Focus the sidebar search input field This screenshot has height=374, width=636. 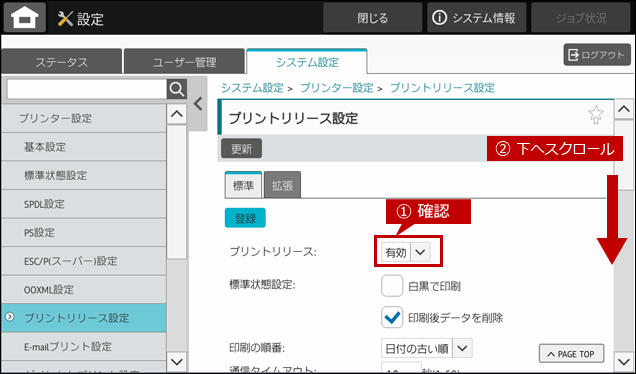[87, 89]
